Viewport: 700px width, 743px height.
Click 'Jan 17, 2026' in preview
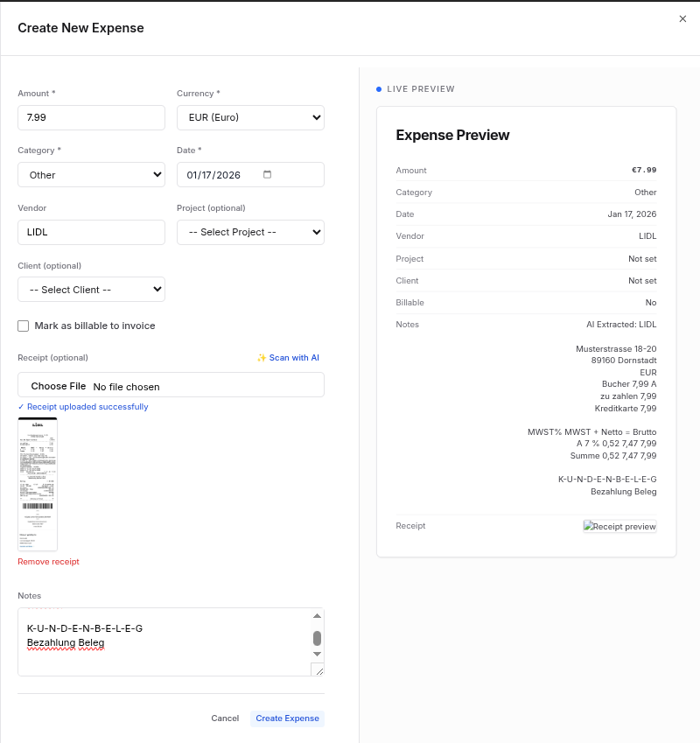[632, 214]
